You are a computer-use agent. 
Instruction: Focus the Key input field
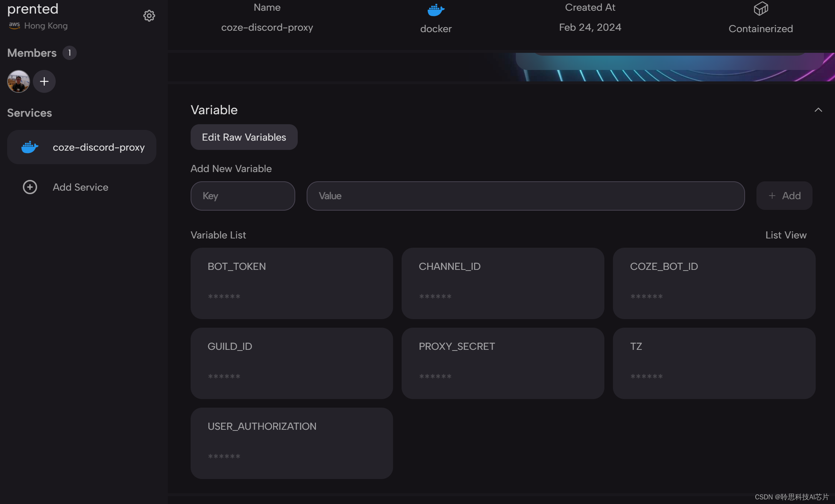tap(242, 196)
